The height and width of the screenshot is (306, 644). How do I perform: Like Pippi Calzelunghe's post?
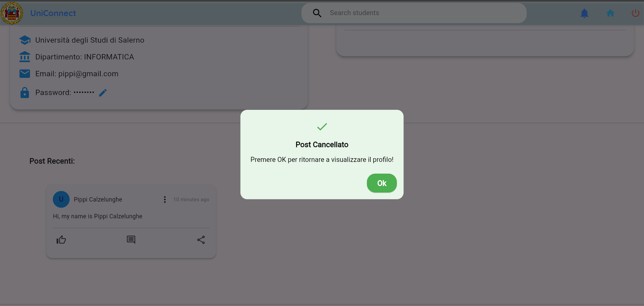tap(61, 240)
